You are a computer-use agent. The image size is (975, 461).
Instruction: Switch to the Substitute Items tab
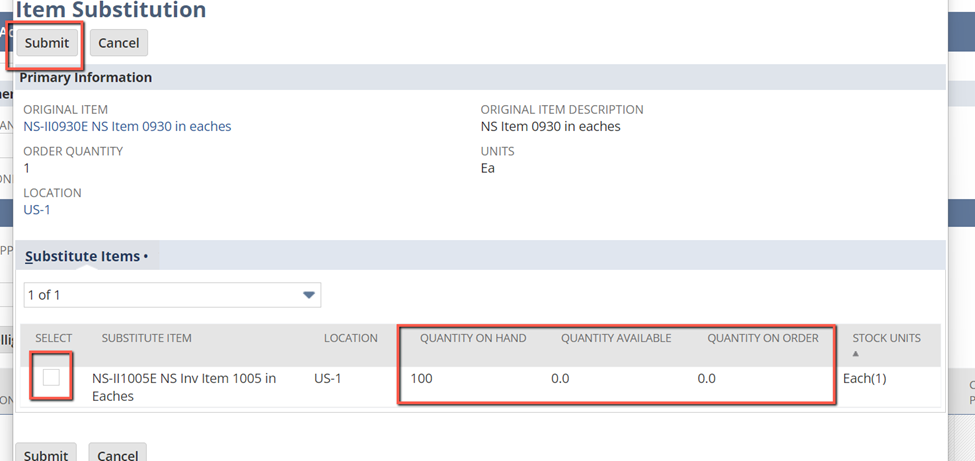[85, 257]
